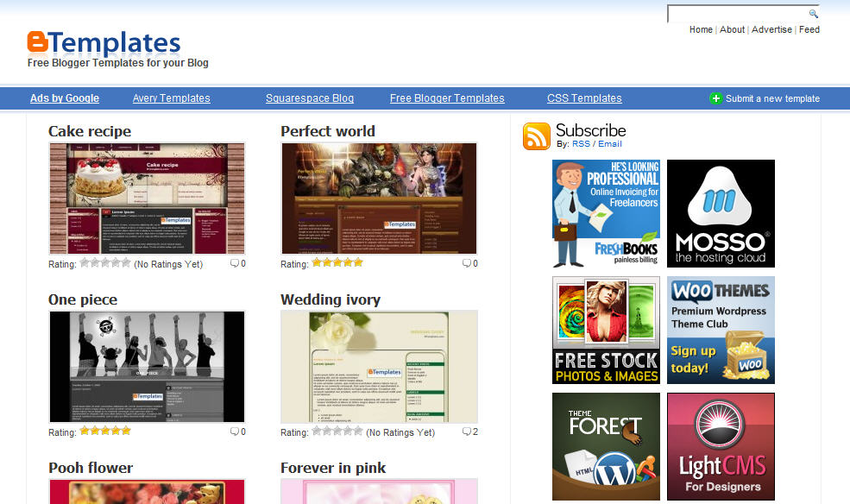The height and width of the screenshot is (504, 850).
Task: Click 'Free Blogger Templates for your Blog' tagline
Action: tap(117, 63)
